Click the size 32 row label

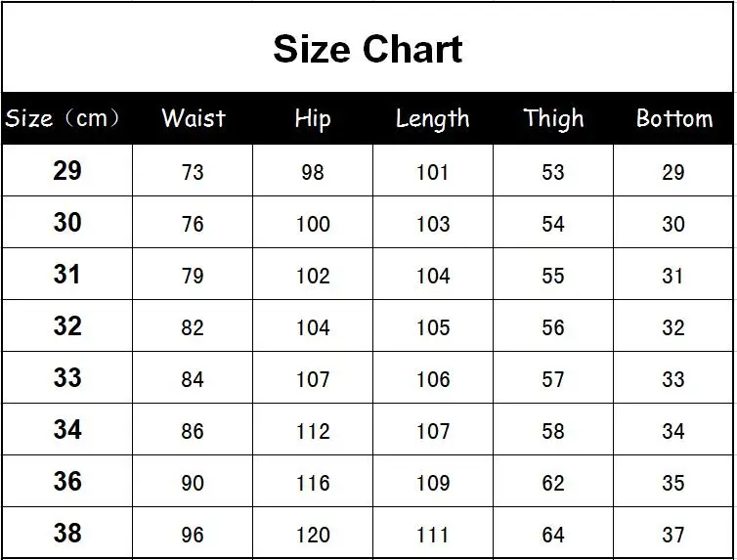[x=67, y=325]
